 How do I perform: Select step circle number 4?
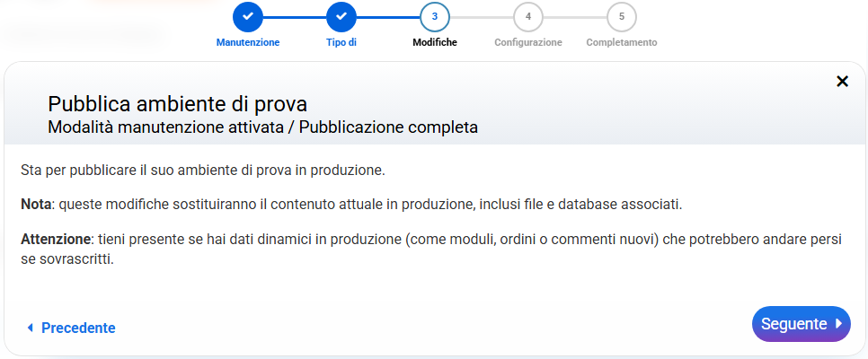[528, 16]
